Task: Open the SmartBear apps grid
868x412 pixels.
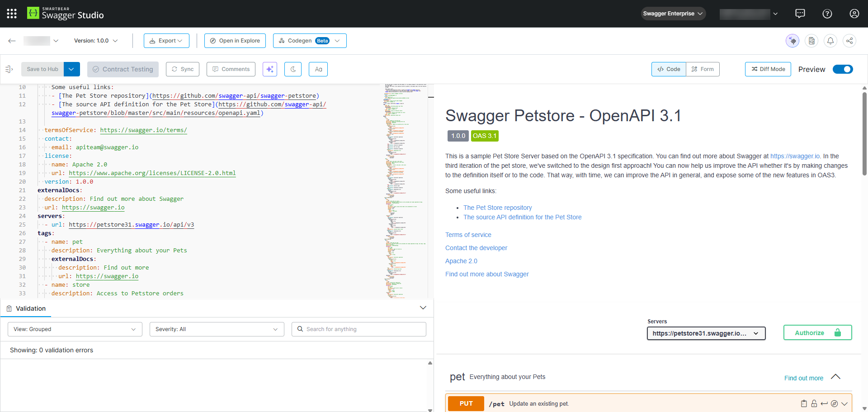Action: click(11, 13)
